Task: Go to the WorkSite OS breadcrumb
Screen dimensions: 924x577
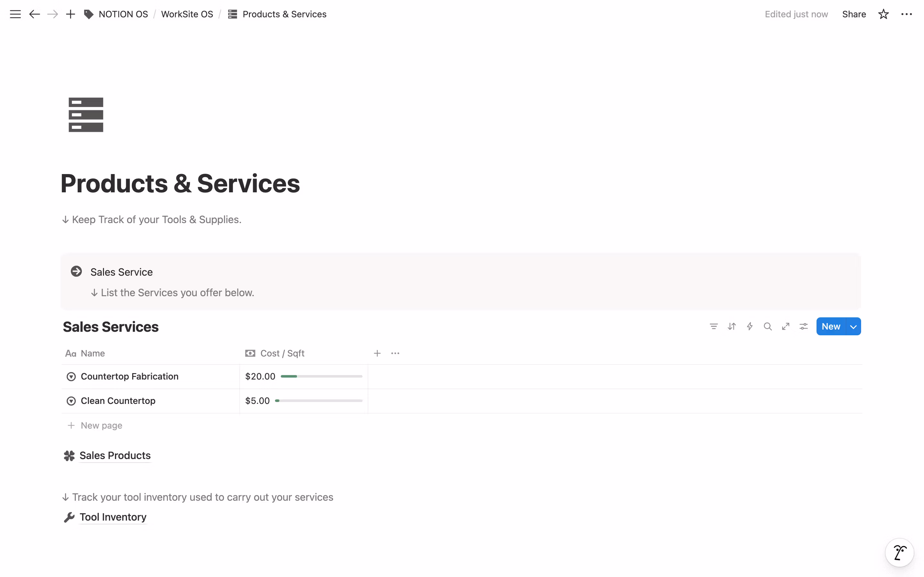Action: click(187, 14)
